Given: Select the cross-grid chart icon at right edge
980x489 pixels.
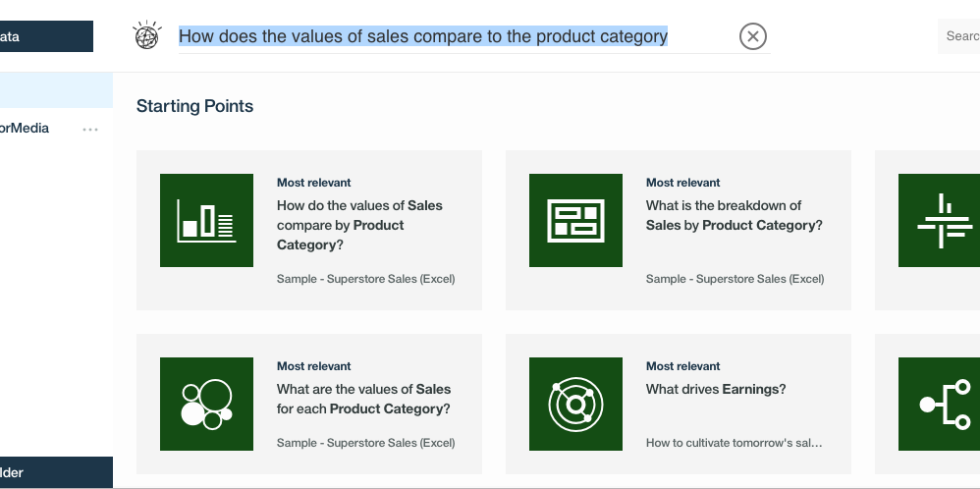Looking at the screenshot, I should [x=940, y=220].
